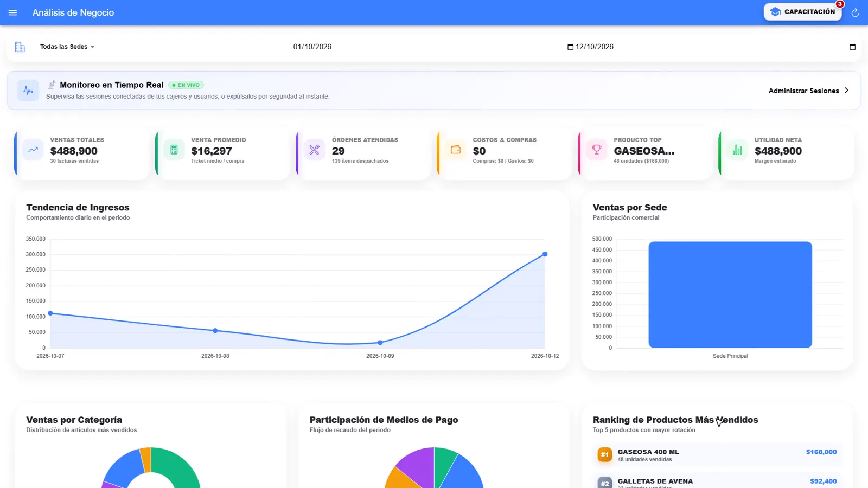
Task: Click the Sede Principal axis label
Action: [730, 356]
